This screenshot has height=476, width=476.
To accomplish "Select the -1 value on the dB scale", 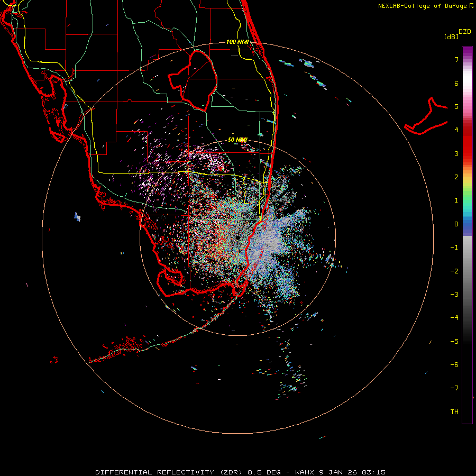I will 454,248.
